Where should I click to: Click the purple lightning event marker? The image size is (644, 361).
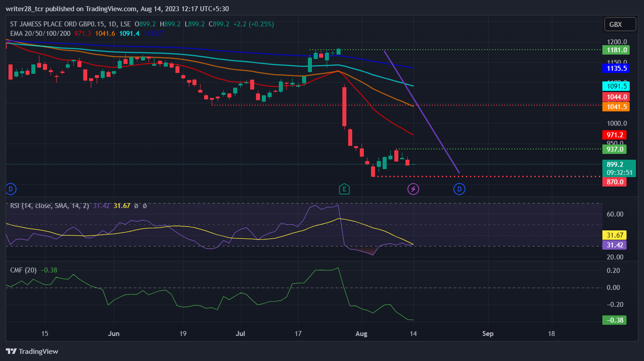pos(413,189)
